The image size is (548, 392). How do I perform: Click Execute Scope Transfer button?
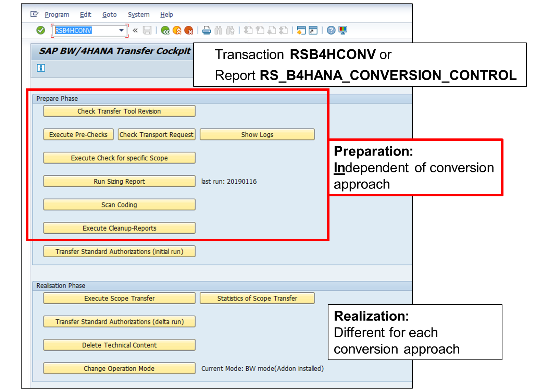[x=119, y=298]
